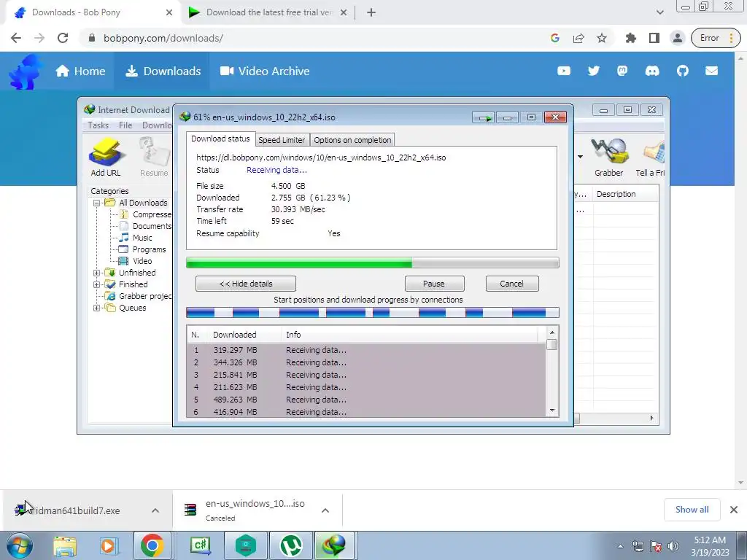Image resolution: width=747 pixels, height=560 pixels.
Task: Select the Download status tab
Action: click(x=220, y=139)
